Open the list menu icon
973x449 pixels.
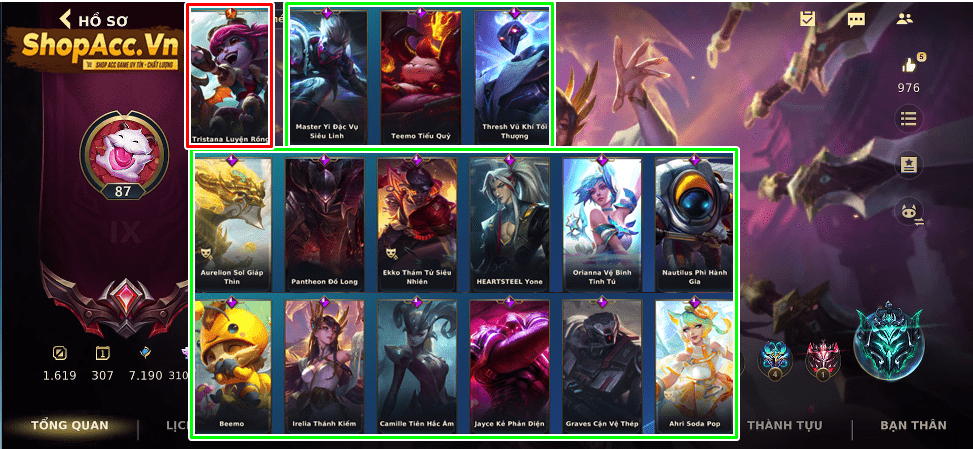[908, 118]
